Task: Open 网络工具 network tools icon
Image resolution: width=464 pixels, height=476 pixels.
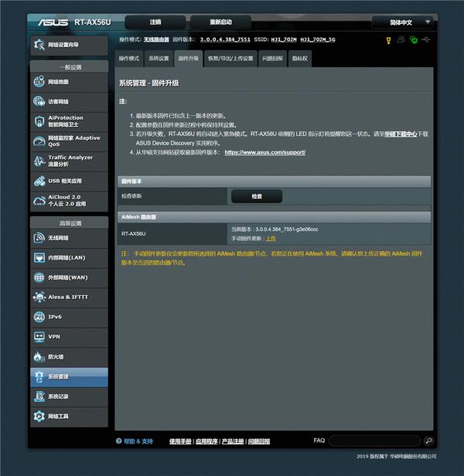Action: (39, 416)
